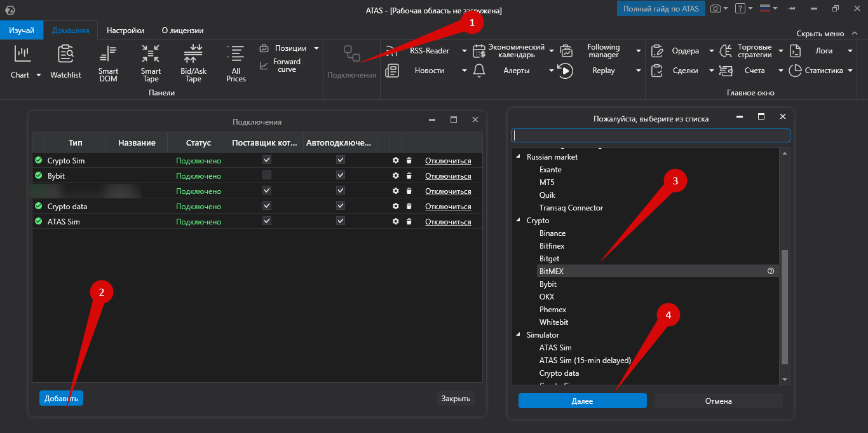Toggle auto-connect checkbox for Crypto data
The width and height of the screenshot is (868, 433).
click(341, 206)
